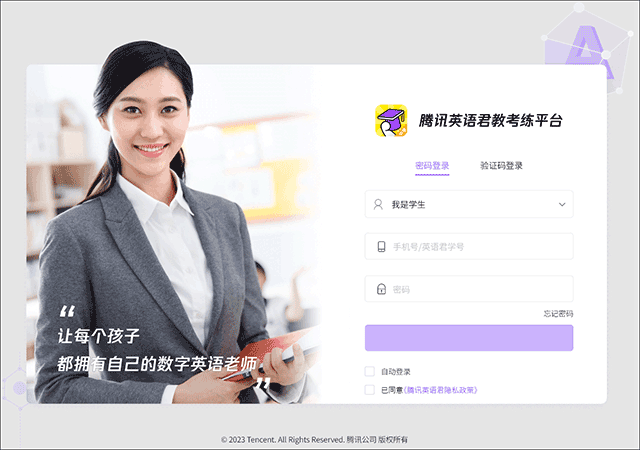Open the 忘记密码 forgot password link

pos(558,314)
